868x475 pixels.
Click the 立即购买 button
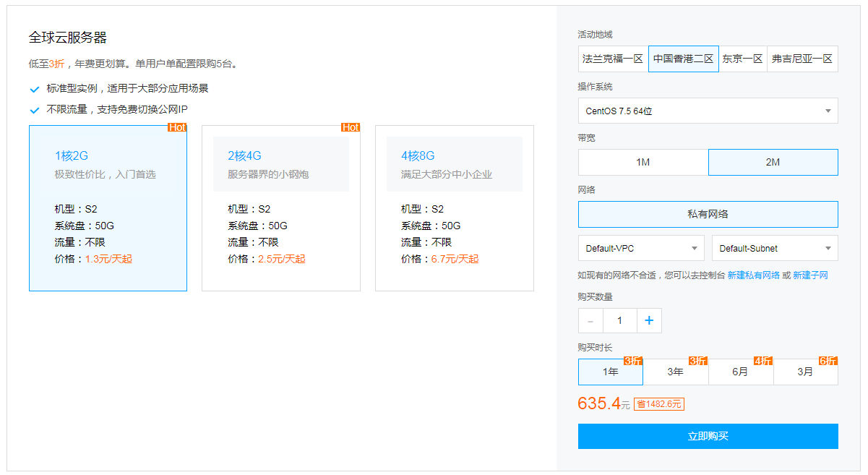point(708,436)
